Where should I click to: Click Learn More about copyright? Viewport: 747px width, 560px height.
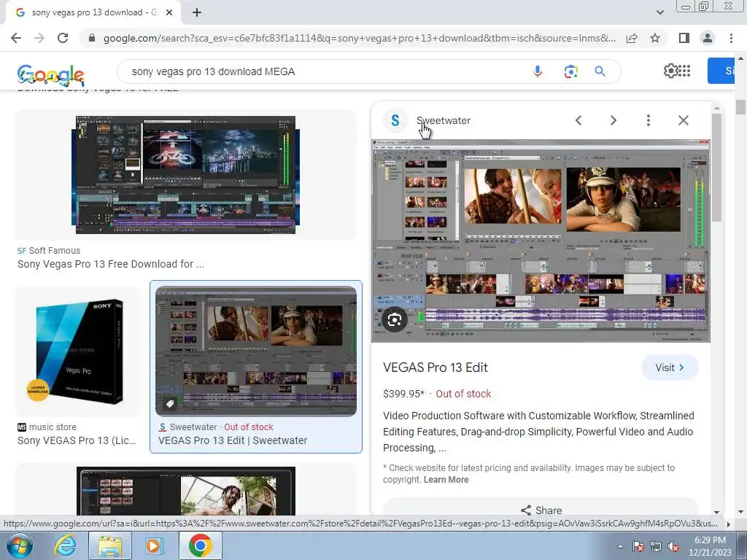point(446,480)
